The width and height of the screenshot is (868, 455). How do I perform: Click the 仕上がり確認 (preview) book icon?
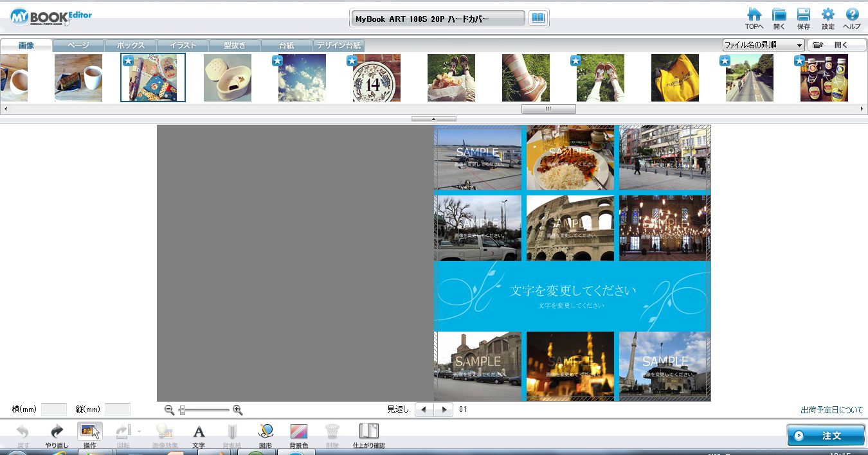click(368, 432)
